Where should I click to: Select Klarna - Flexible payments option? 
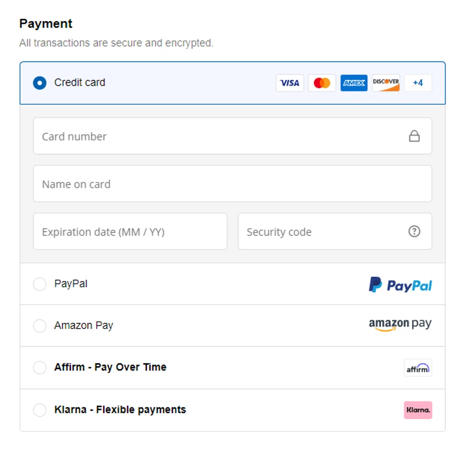coord(40,410)
